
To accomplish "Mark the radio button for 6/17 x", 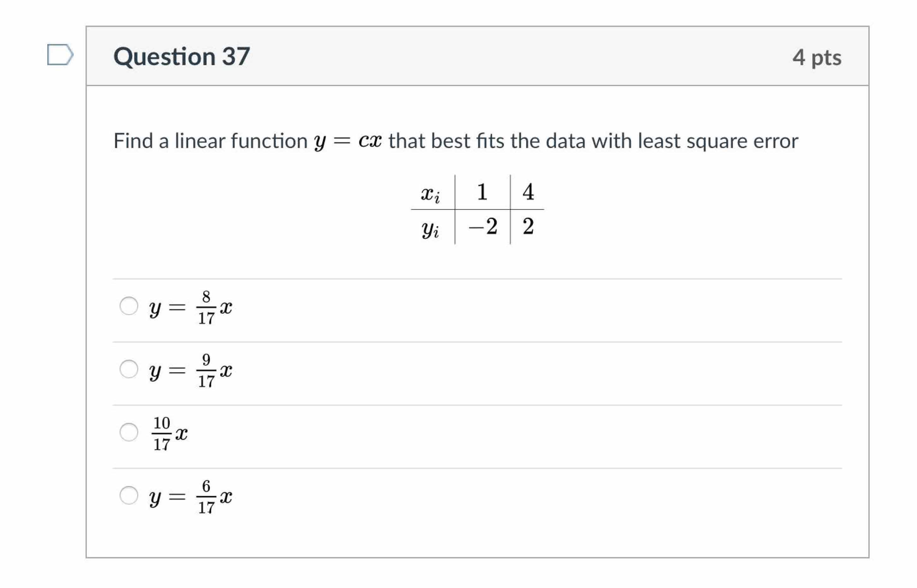I will point(129,495).
